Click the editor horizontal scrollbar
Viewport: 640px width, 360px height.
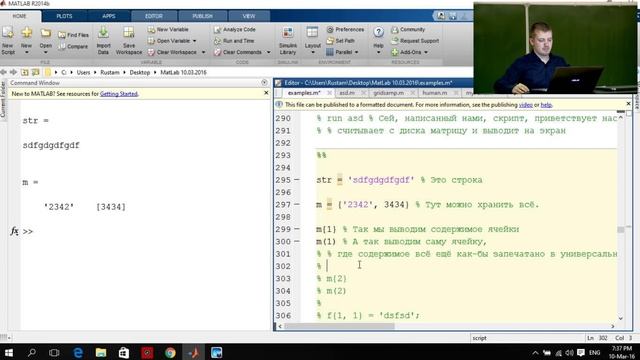tap(339, 326)
